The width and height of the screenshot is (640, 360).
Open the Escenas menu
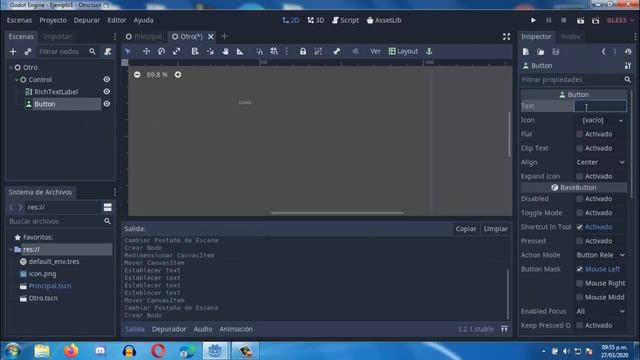coord(19,20)
